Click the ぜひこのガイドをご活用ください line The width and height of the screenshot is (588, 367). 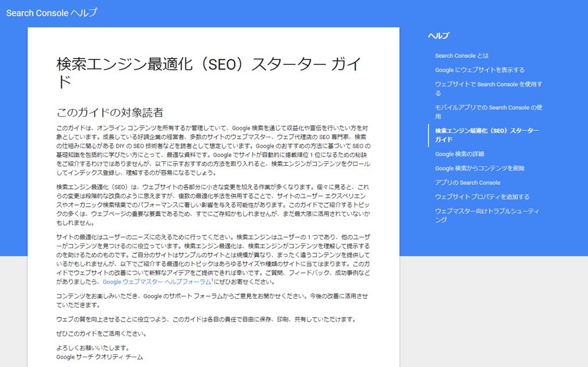[x=101, y=334]
